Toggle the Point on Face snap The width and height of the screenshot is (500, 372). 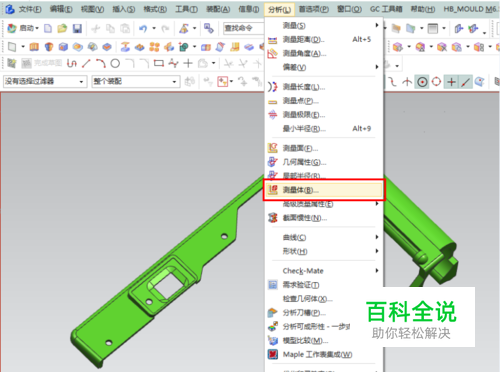[x=479, y=82]
